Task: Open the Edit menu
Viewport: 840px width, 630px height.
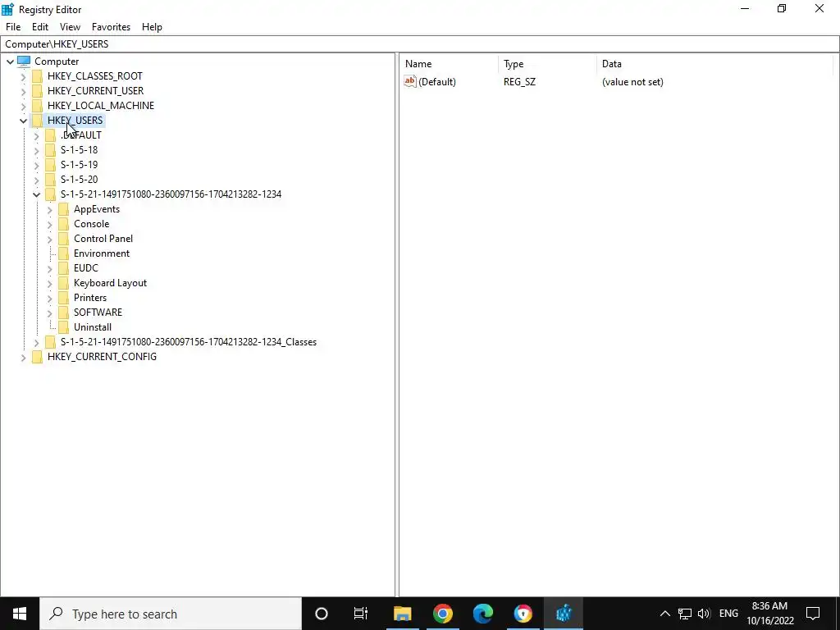Action: coord(40,27)
